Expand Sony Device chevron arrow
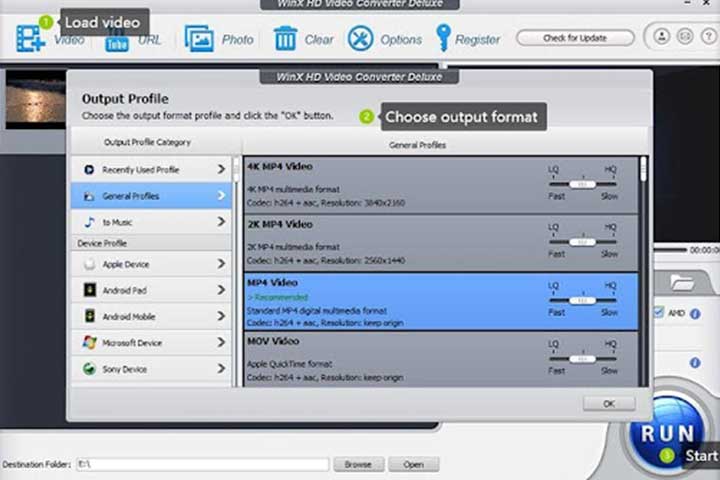 click(221, 368)
